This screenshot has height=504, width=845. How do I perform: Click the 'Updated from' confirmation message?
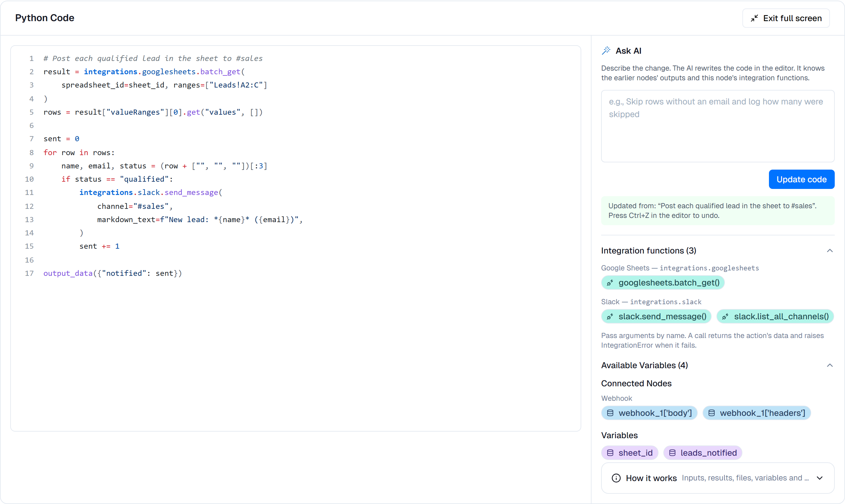click(717, 211)
